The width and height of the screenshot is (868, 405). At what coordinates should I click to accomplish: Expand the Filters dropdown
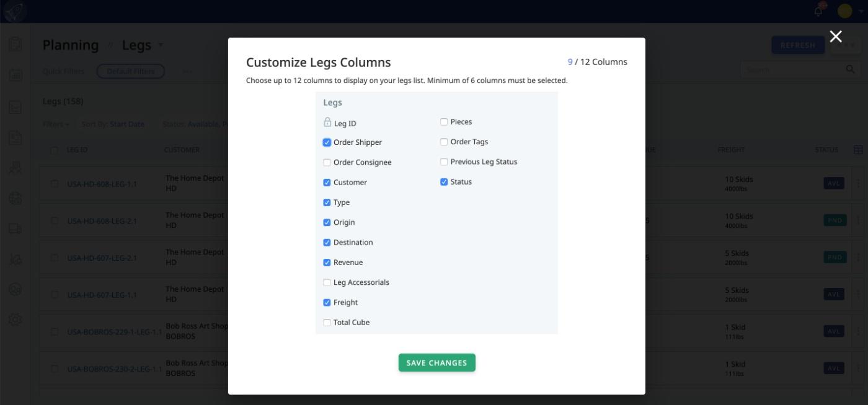pos(56,124)
